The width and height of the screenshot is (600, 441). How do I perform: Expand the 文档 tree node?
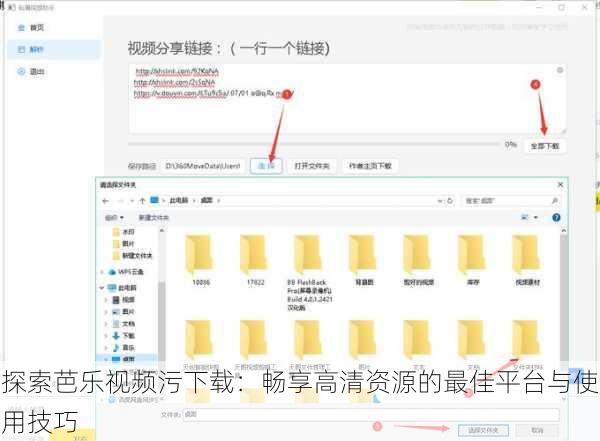pos(106,323)
